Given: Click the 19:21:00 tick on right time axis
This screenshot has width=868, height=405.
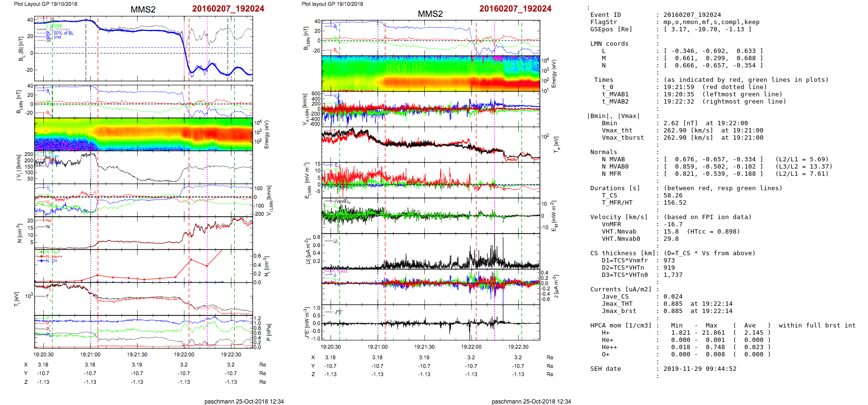Looking at the screenshot, I should coord(377,347).
